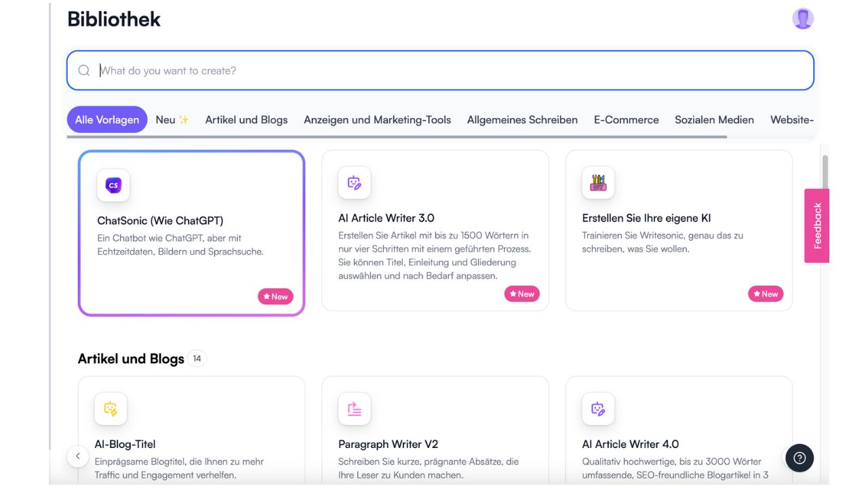The image size is (868, 488).
Task: Click the New badge on ChatSonic card
Action: point(275,296)
